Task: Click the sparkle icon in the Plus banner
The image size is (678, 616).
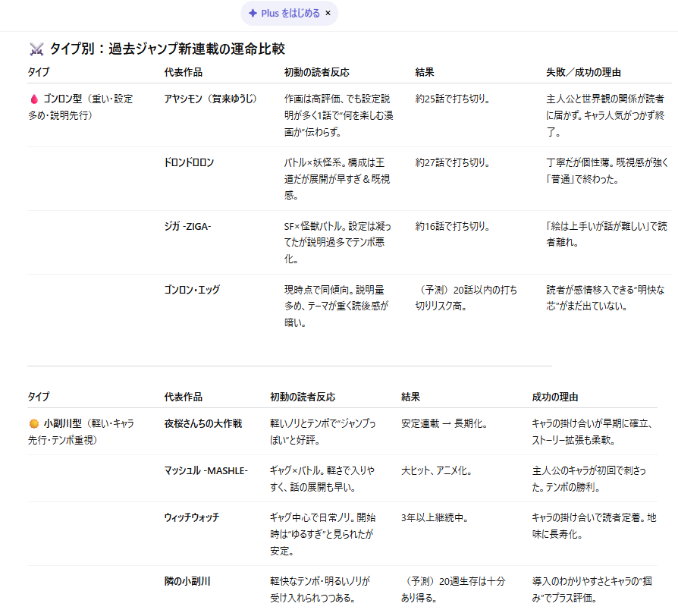Action: point(253,13)
